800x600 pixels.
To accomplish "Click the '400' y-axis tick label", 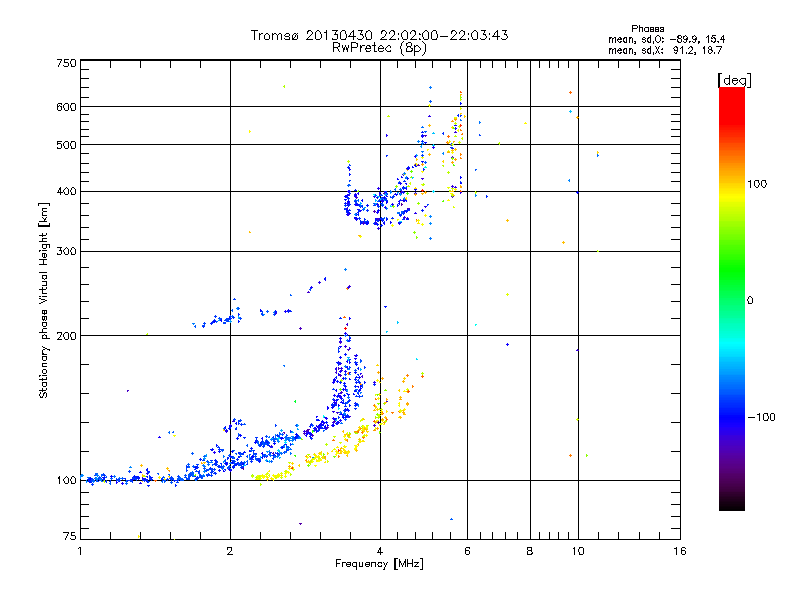I will 66,192.
